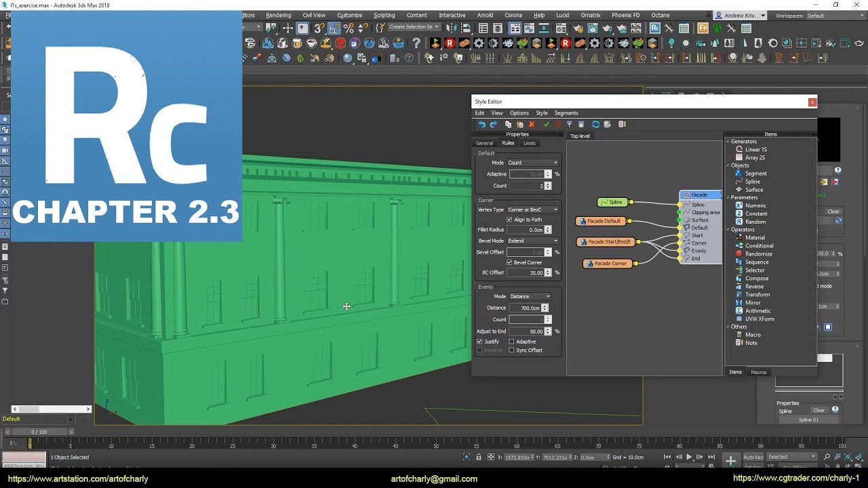Image resolution: width=868 pixels, height=488 pixels.
Task: Click the Copy icon in Style Editor toolbar
Action: pos(508,125)
